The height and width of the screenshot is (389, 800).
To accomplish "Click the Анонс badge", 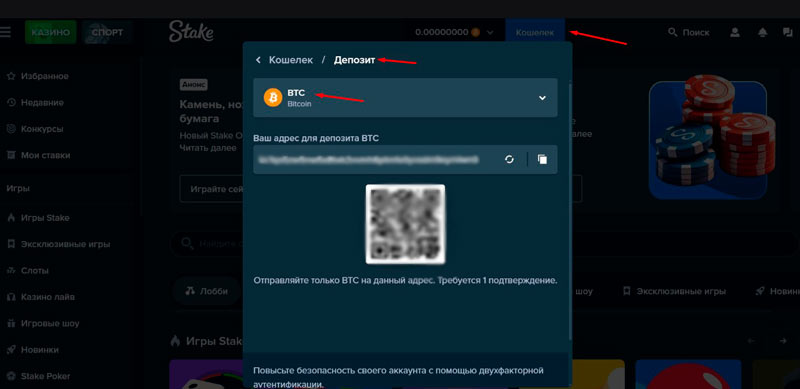I will click(193, 84).
